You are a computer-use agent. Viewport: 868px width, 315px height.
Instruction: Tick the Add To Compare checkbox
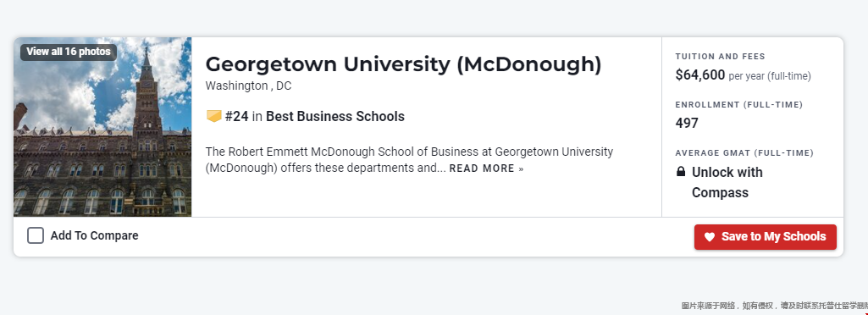(x=36, y=235)
